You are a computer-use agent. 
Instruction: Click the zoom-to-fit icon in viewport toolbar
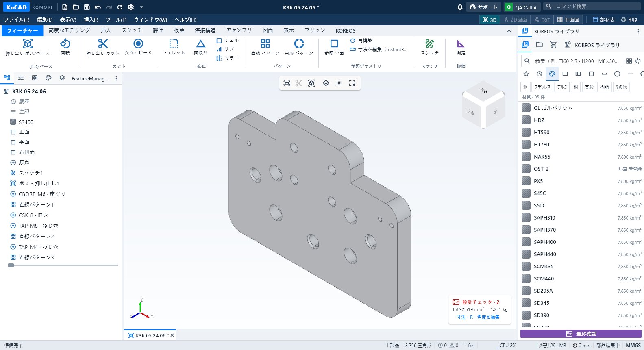(x=287, y=83)
